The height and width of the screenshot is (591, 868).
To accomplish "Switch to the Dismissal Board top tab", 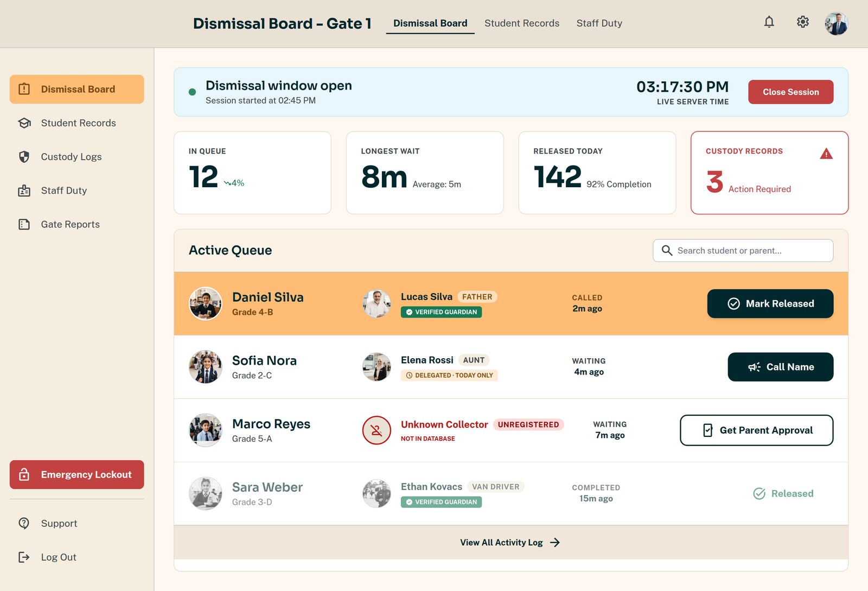I will pyautogui.click(x=430, y=23).
